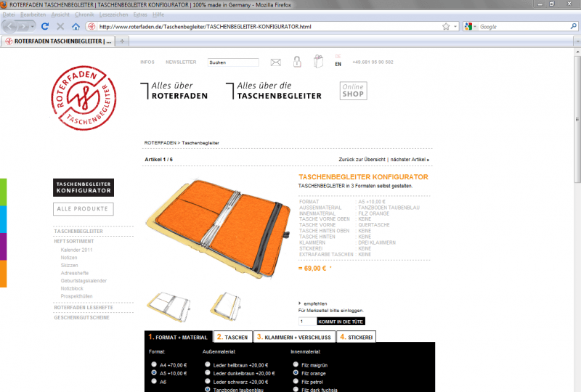581x392 pixels.
Task: Open Alles über Roterfaden navigation link
Action: coord(174,91)
